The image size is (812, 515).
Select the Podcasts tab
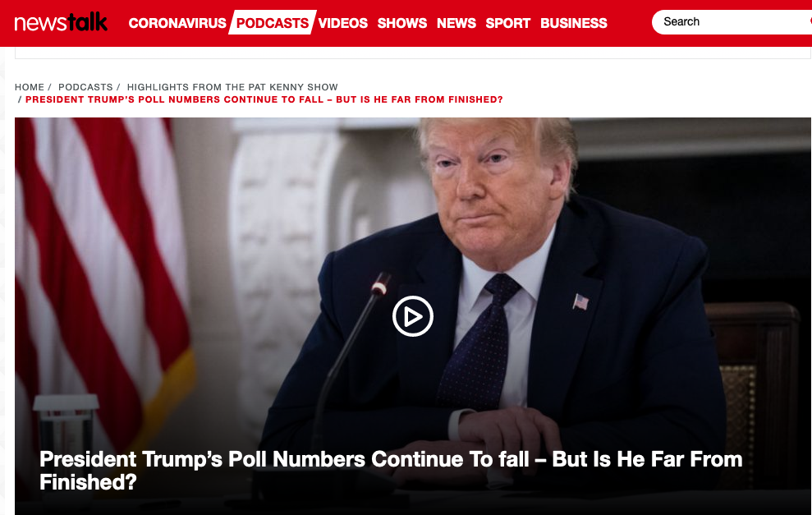point(273,23)
